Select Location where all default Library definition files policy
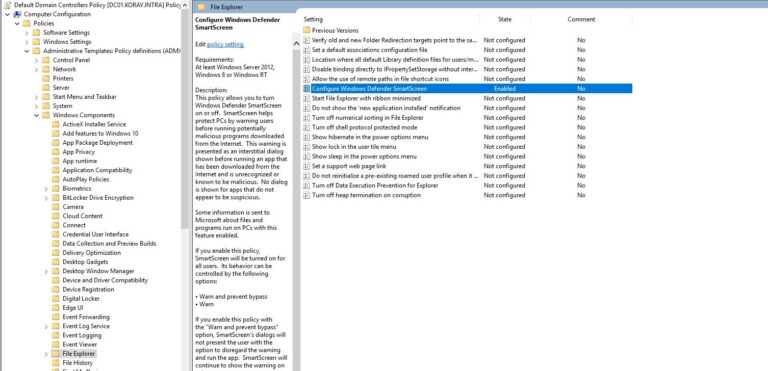 [395, 59]
